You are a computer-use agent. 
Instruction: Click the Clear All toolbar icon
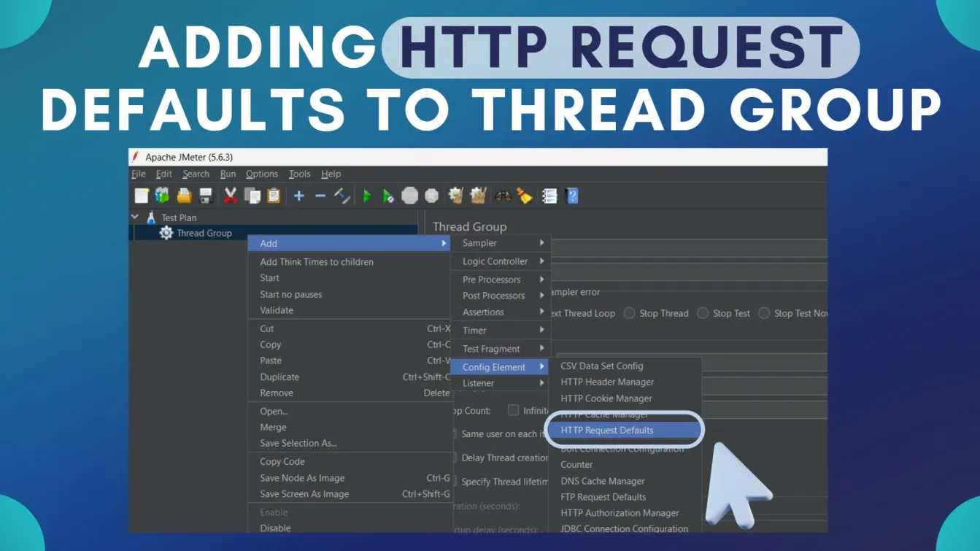coord(479,196)
